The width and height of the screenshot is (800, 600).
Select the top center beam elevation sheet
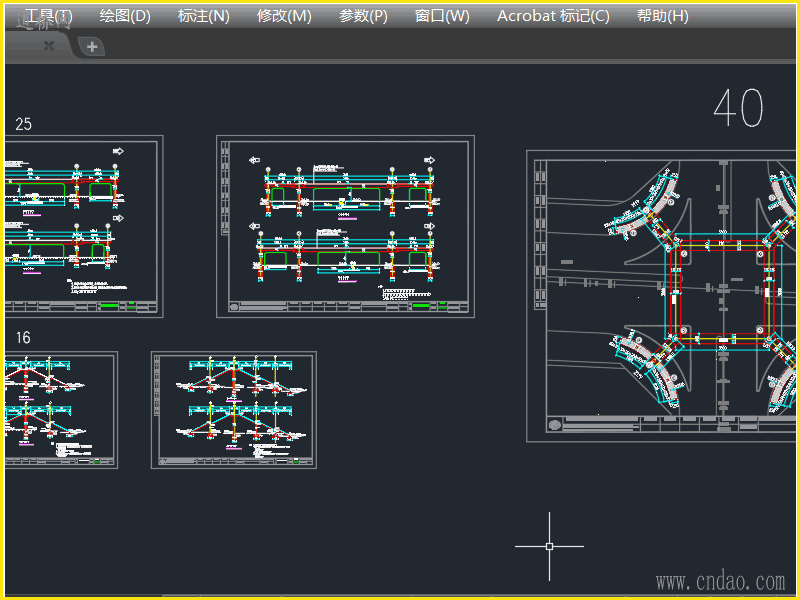[345, 226]
